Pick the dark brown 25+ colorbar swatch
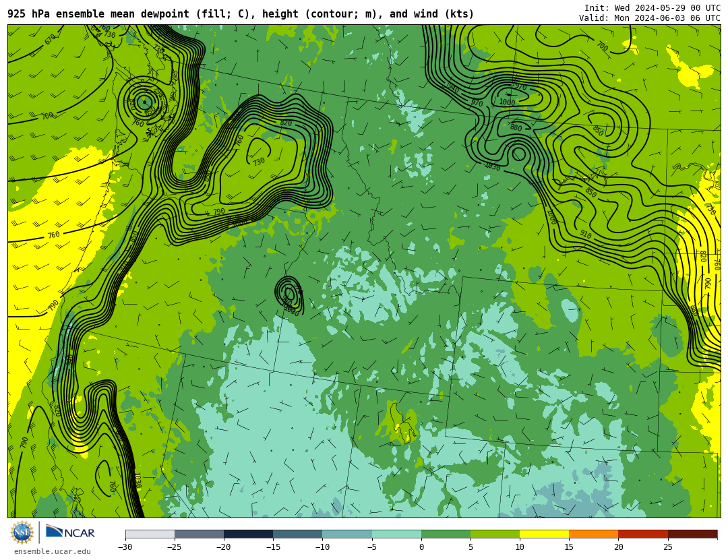The image size is (728, 560). coord(692,534)
